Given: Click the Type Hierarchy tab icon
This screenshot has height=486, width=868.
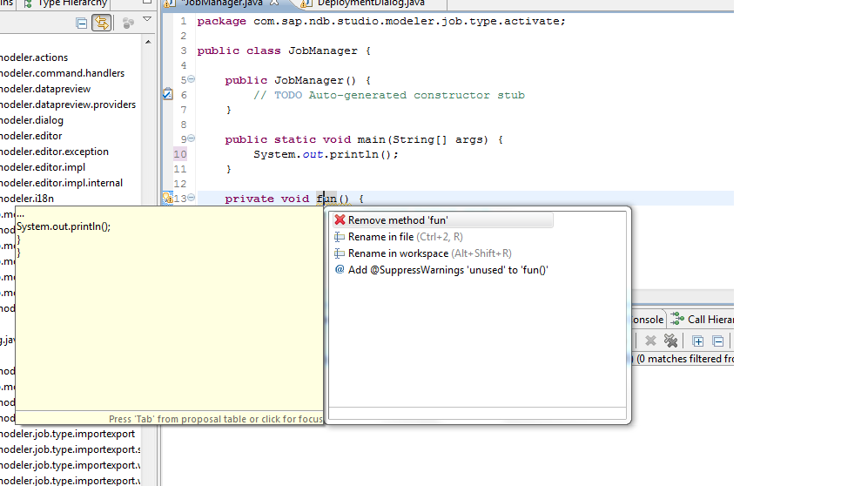Looking at the screenshot, I should (28, 3).
